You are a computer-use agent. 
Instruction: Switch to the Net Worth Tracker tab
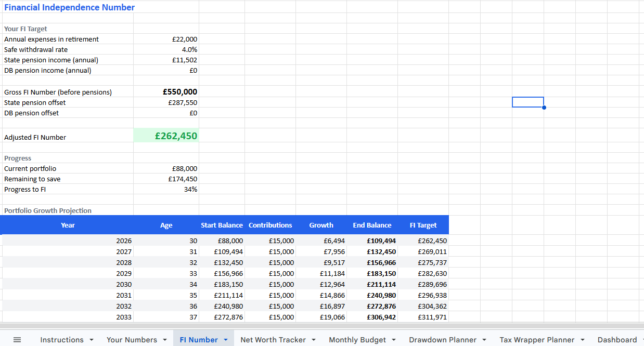point(274,339)
